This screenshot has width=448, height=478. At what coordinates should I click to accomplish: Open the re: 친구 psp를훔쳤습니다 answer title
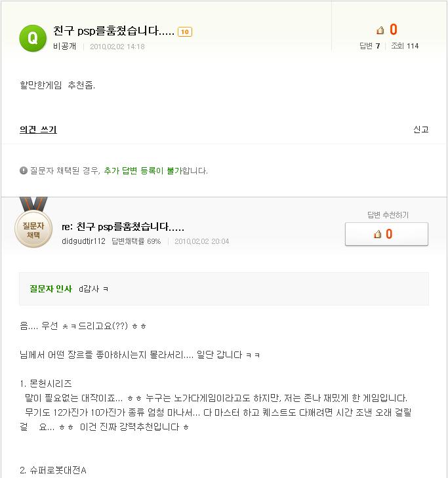click(123, 228)
